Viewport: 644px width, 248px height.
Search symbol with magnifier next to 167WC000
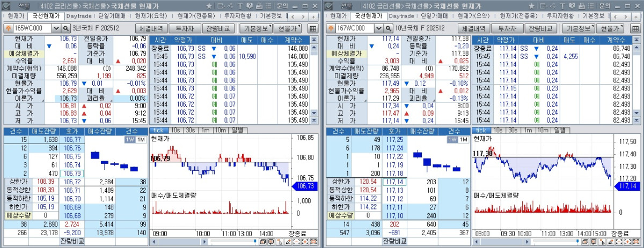389,28
